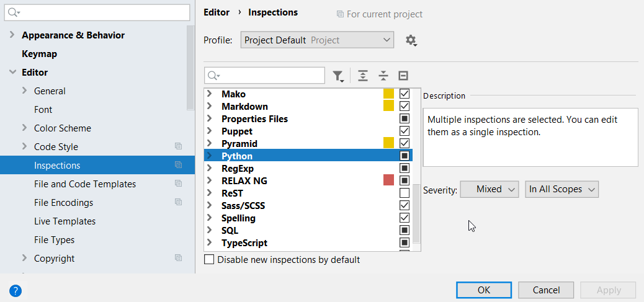Uncheck the Spelling inspections checkbox
Screen dimensions: 644x302
(405, 218)
